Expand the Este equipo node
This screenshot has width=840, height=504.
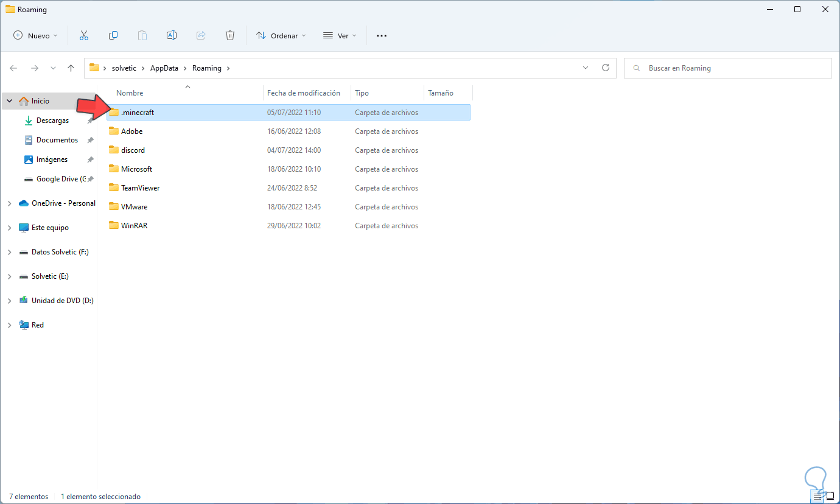[9, 228]
